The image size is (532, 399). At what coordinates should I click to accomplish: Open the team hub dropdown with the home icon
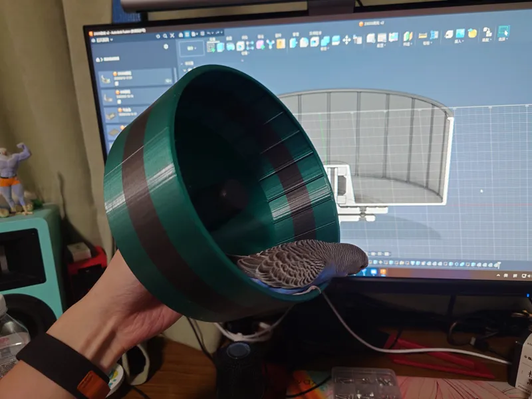[101, 41]
